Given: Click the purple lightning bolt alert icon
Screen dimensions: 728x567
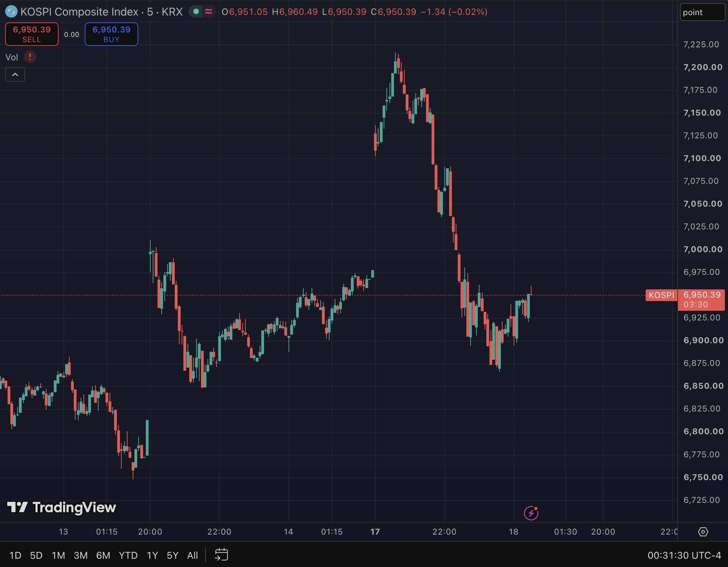Looking at the screenshot, I should click(531, 513).
